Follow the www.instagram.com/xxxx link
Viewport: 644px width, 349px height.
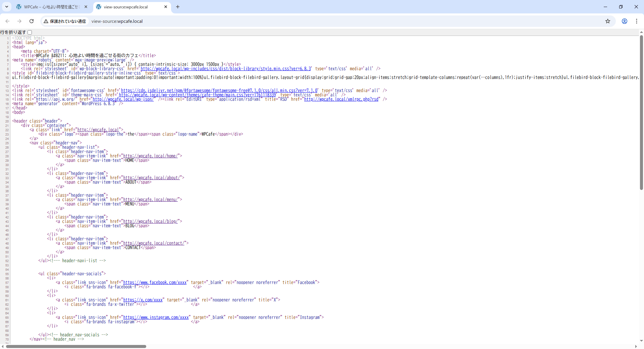(x=156, y=317)
